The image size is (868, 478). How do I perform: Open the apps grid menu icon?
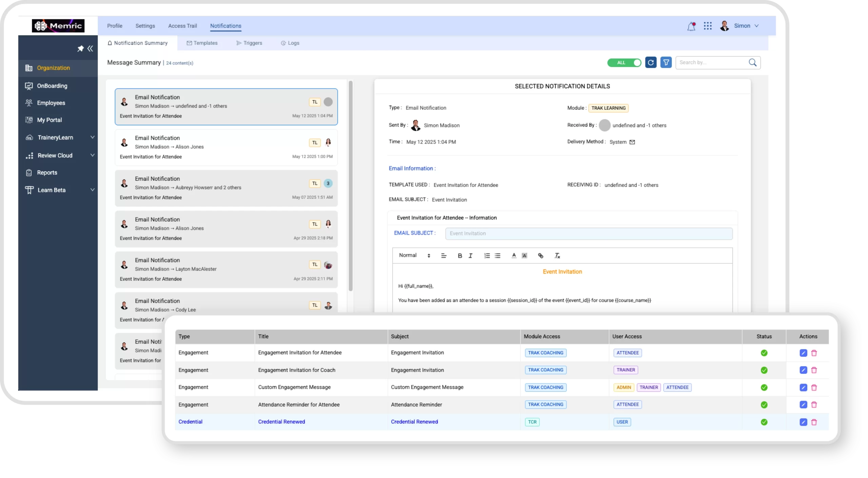pyautogui.click(x=707, y=26)
